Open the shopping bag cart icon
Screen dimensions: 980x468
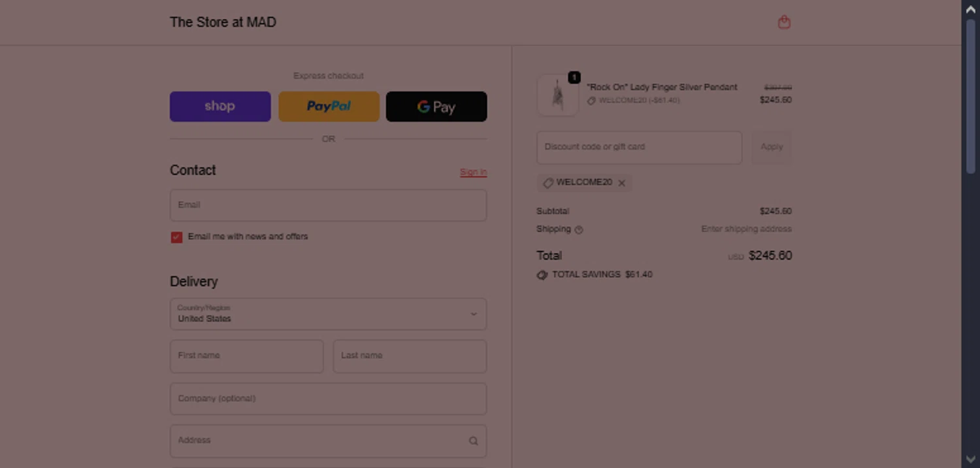[x=784, y=22]
